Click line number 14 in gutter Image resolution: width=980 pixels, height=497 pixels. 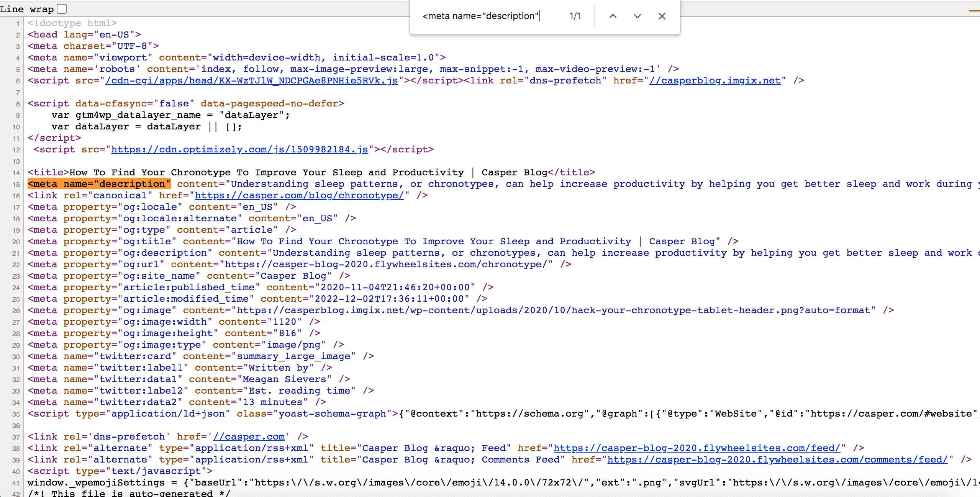[16, 173]
